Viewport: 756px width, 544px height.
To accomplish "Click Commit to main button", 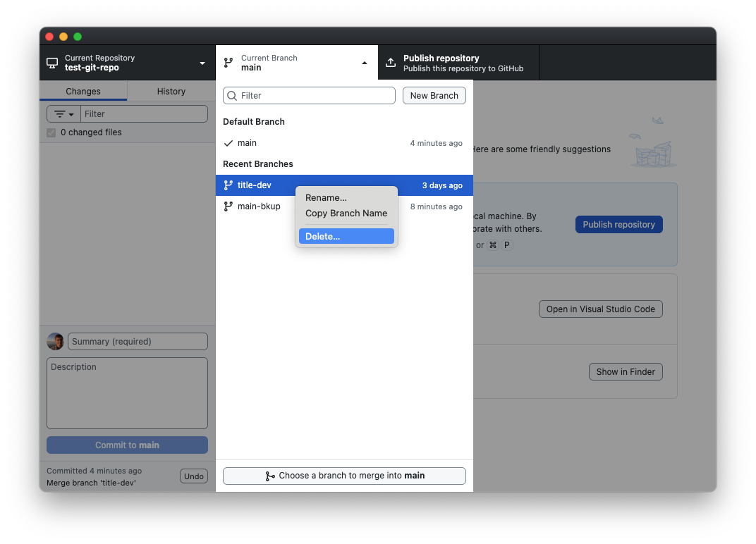I will pos(127,445).
